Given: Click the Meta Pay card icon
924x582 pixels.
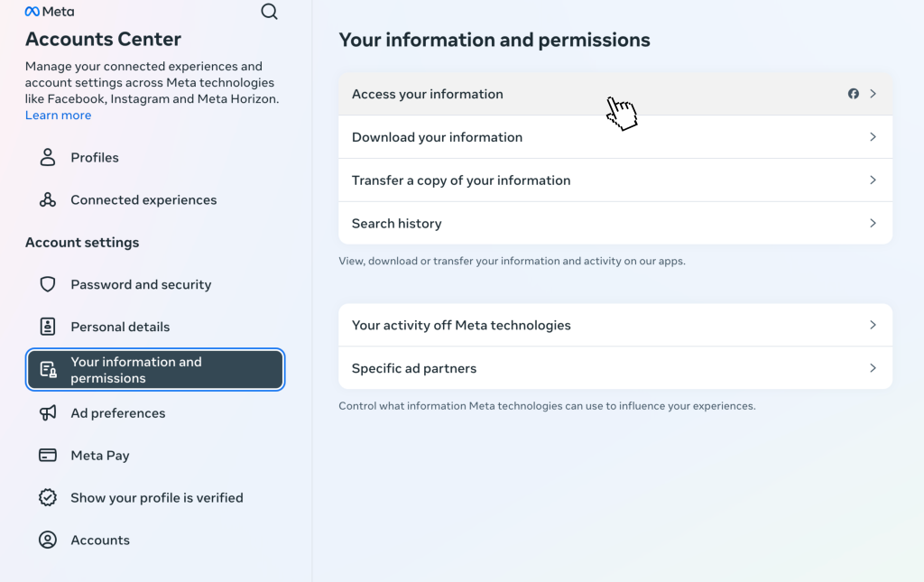Looking at the screenshot, I should [48, 455].
